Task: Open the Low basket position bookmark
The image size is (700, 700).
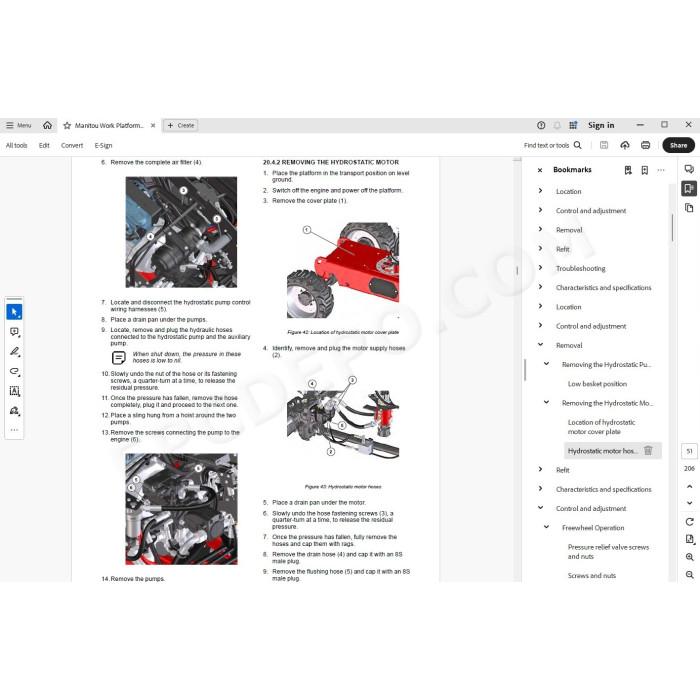Action: click(x=597, y=384)
